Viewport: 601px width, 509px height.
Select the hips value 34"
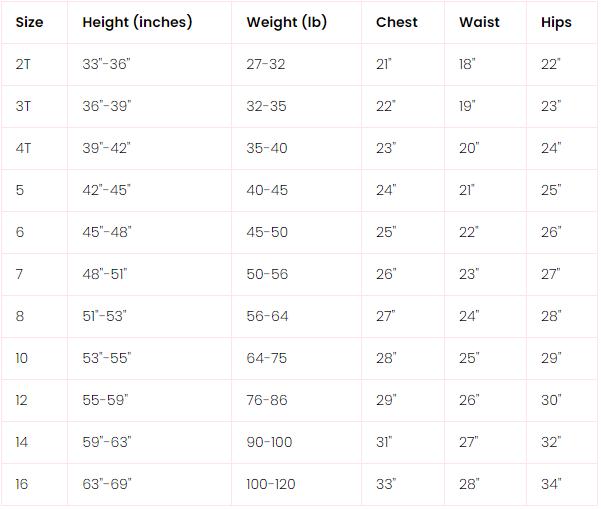[x=551, y=484]
